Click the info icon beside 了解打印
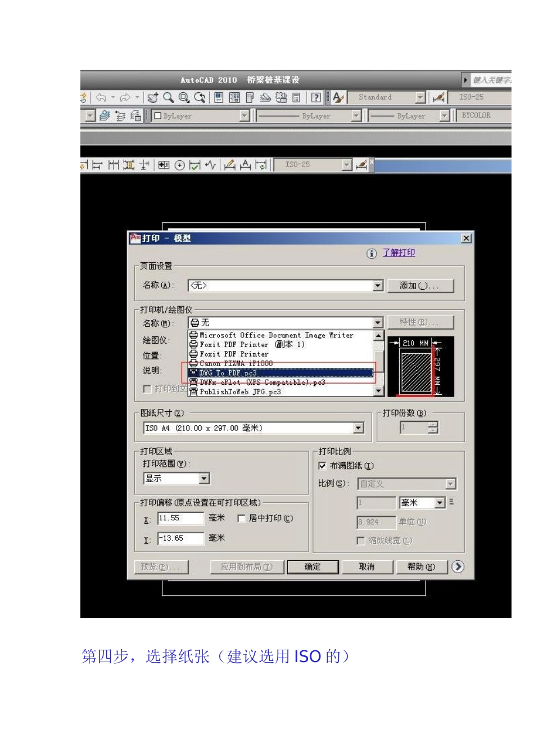Viewport: 534px width, 756px height. coord(372,254)
